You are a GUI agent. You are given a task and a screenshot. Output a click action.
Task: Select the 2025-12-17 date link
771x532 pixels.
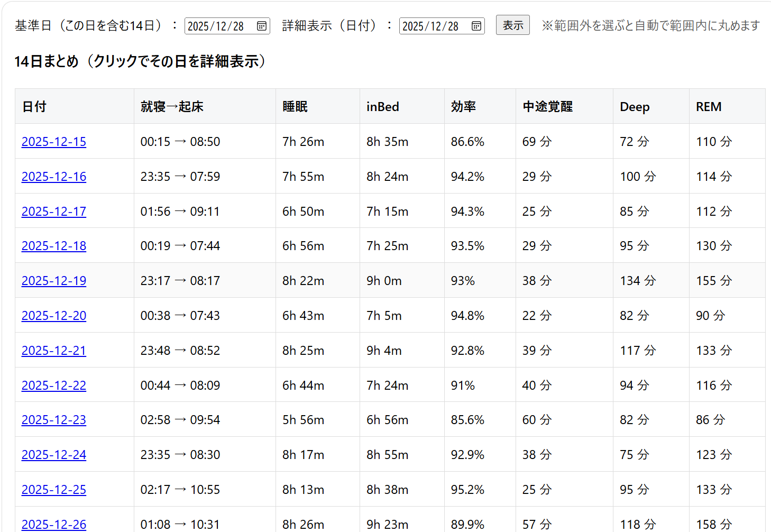[x=54, y=212]
